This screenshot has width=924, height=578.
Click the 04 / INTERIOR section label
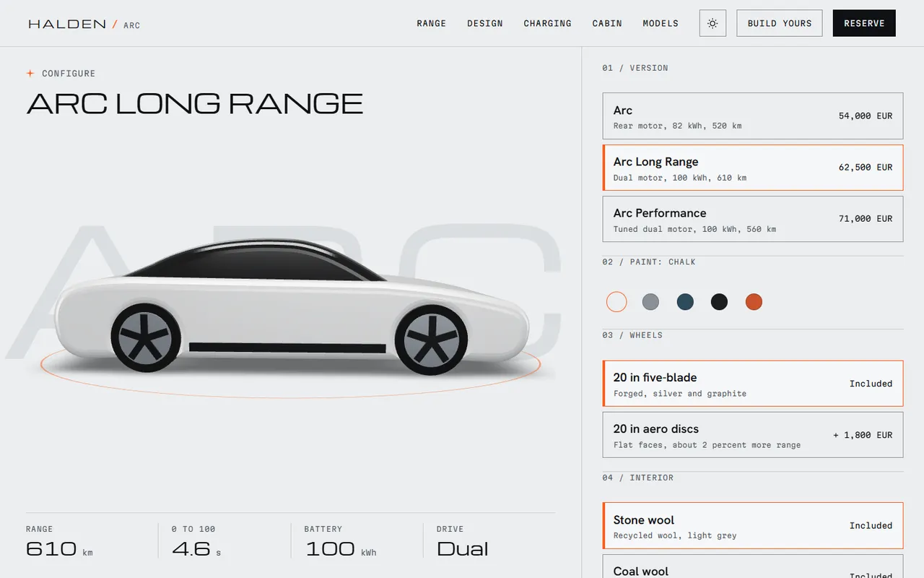pos(637,478)
